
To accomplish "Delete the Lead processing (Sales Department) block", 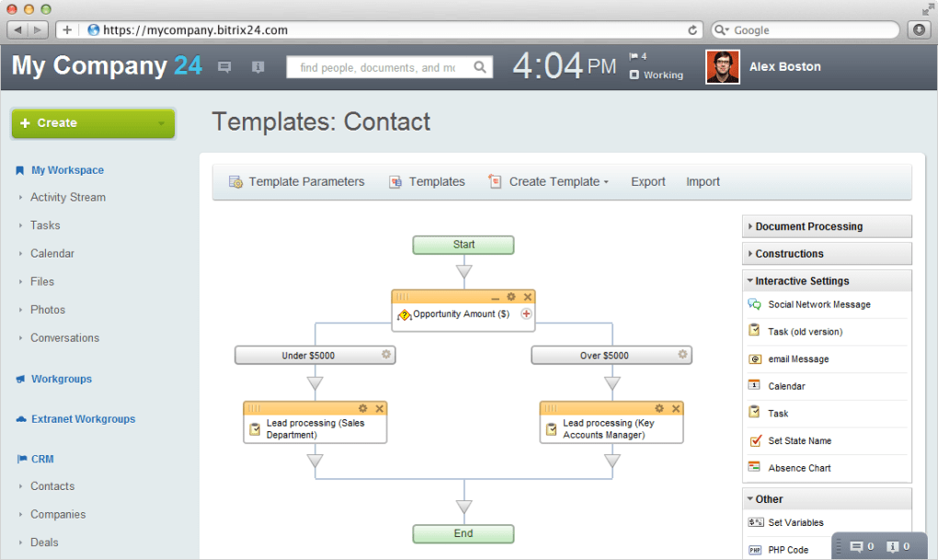I will click(x=380, y=408).
